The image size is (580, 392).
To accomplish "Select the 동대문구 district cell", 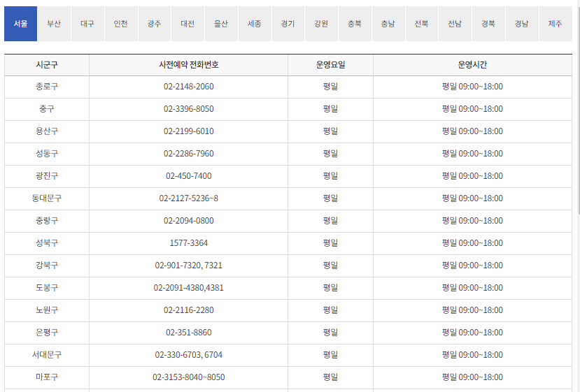I will tap(47, 198).
